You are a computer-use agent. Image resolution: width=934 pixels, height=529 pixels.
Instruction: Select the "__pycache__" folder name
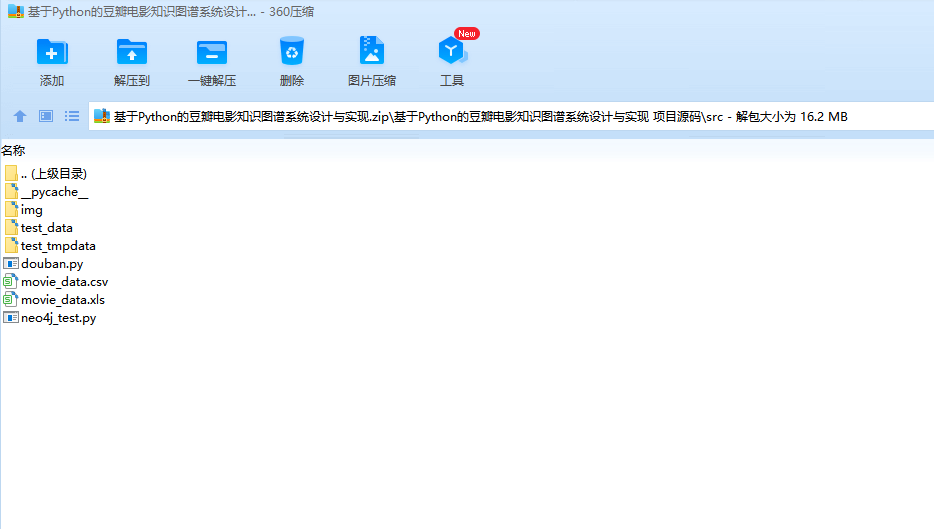(54, 192)
